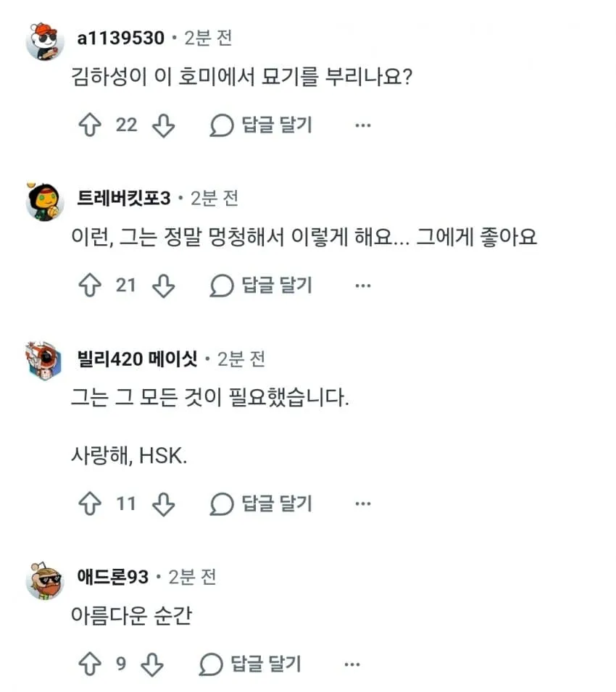This screenshot has width=616, height=692.
Task: Reply to a1139530 with 답글 달기
Action: click(261, 125)
